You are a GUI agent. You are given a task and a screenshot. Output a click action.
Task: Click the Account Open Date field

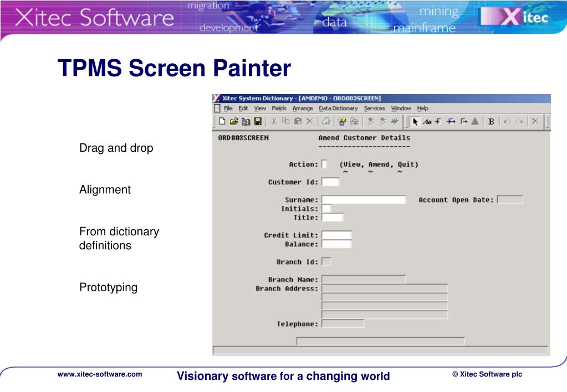pyautogui.click(x=510, y=199)
